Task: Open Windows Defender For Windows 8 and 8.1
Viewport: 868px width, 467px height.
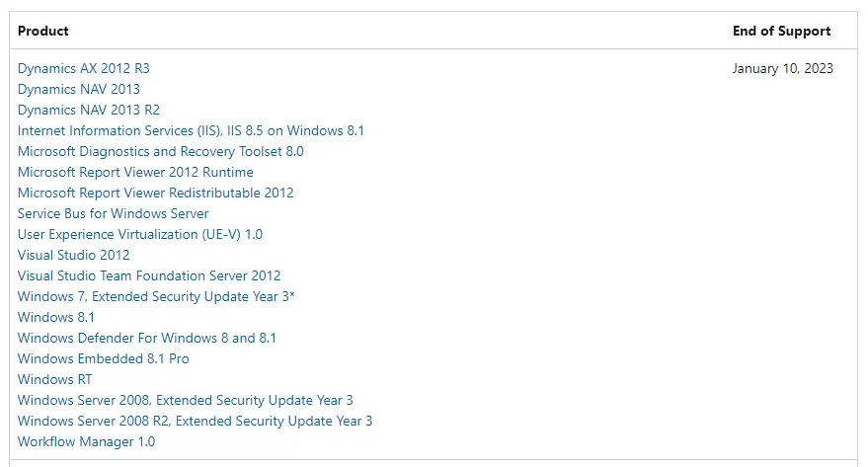Action: pos(147,338)
